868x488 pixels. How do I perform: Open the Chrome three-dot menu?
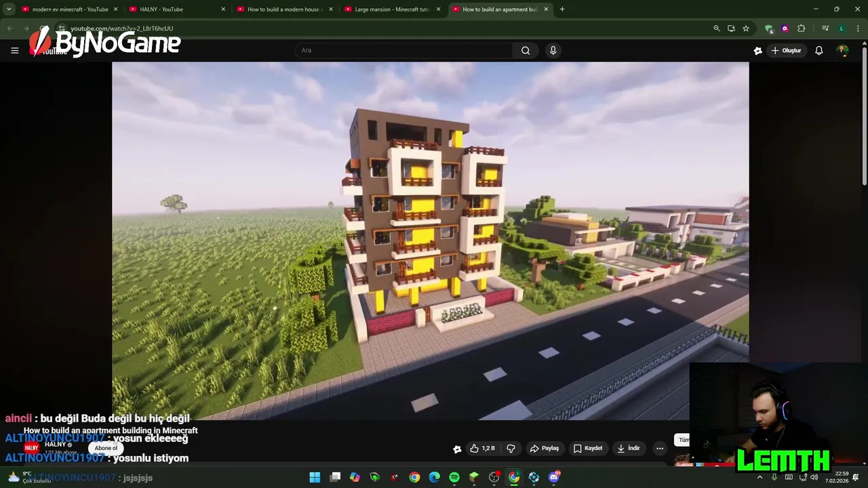coord(857,28)
